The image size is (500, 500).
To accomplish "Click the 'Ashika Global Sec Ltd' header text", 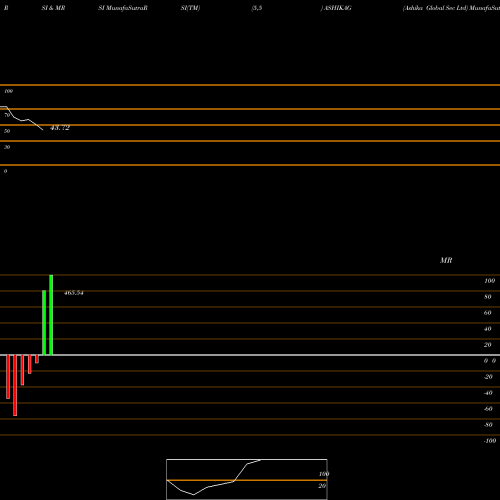I will point(435,8).
